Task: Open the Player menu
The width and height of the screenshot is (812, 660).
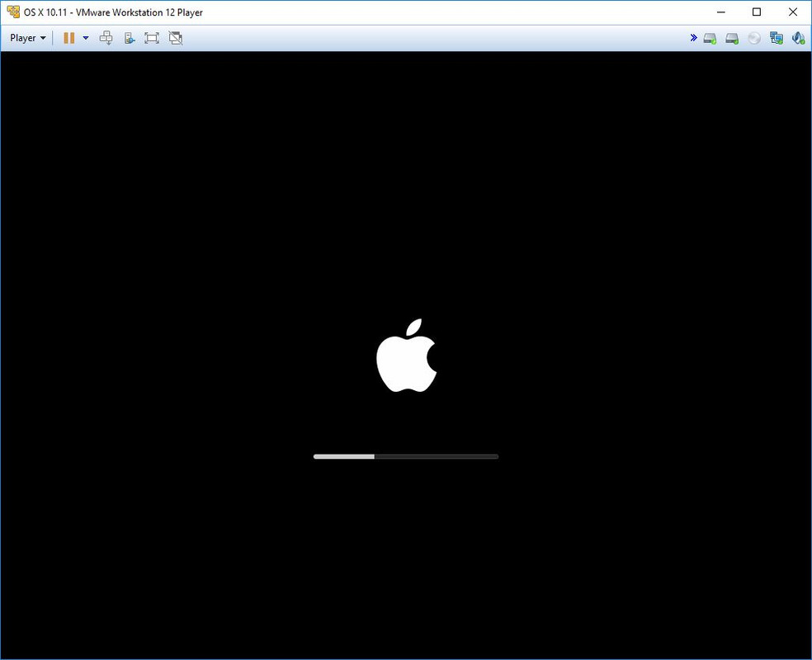Action: coord(28,38)
